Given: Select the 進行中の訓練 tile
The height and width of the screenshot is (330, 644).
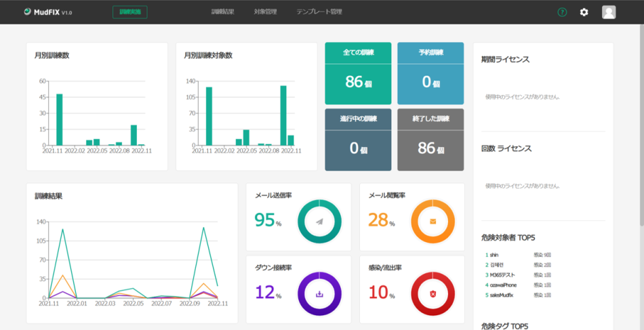Looking at the screenshot, I should 358,140.
